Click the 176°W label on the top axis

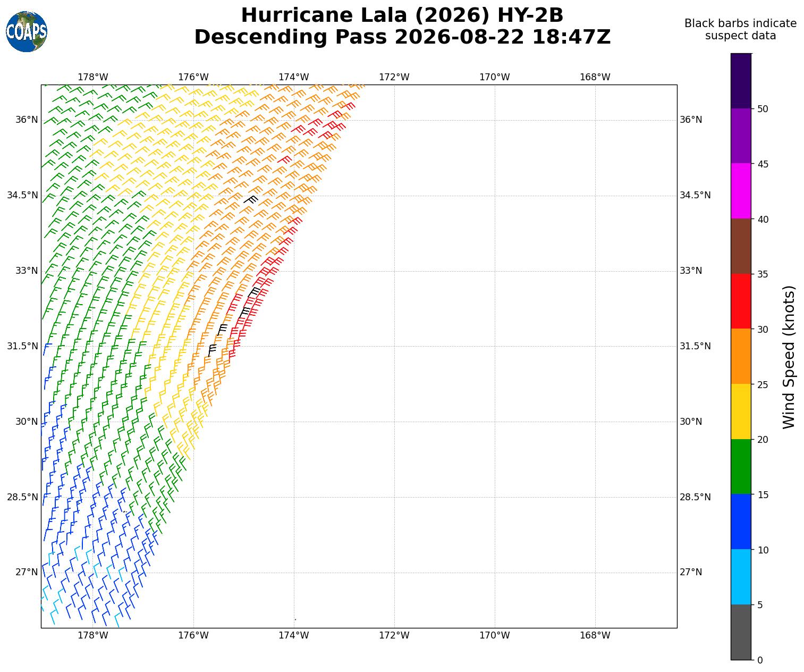click(193, 77)
